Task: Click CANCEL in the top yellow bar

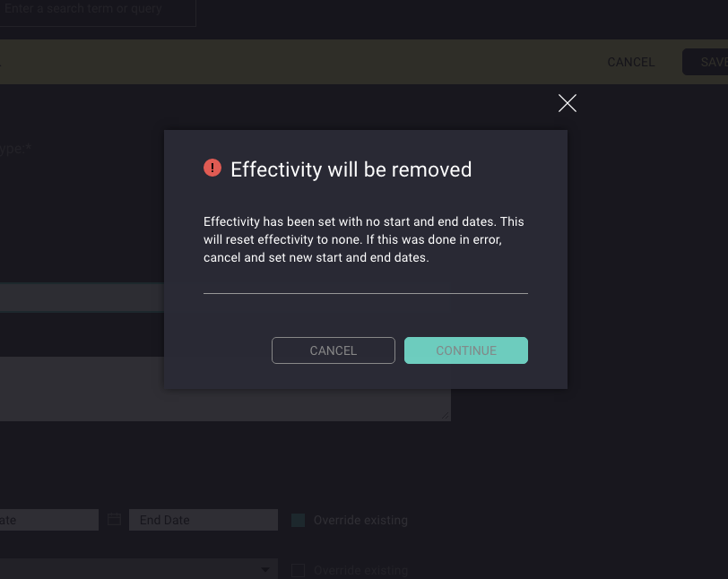Action: coord(631,62)
